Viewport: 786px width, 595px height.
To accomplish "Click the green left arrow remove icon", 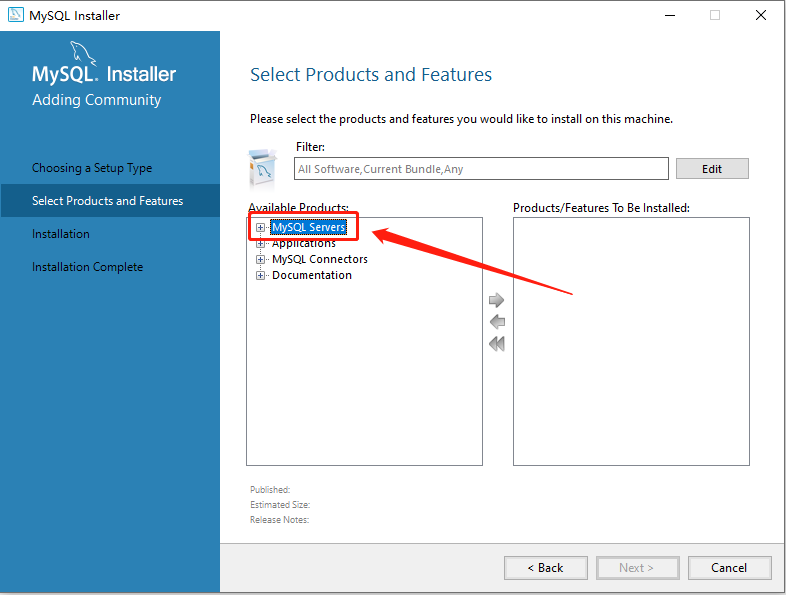I will click(x=497, y=322).
